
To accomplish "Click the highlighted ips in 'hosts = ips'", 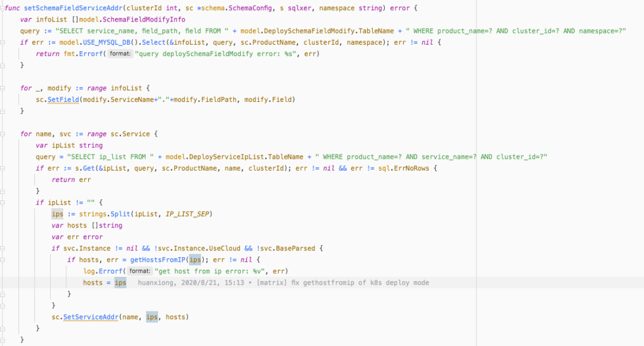I will (120, 283).
